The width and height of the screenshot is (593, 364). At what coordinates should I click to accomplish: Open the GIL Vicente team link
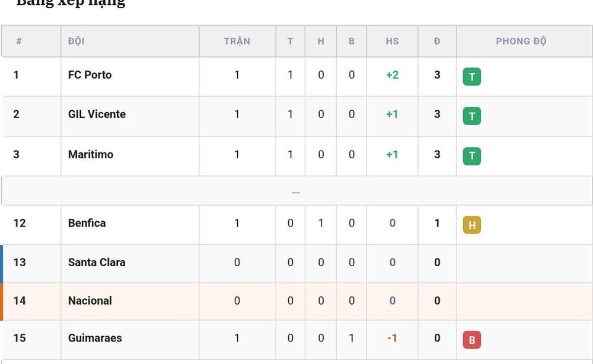click(97, 114)
